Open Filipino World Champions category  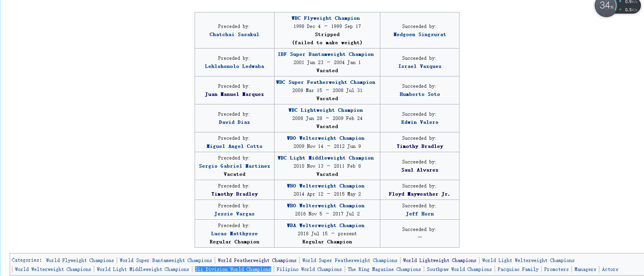coord(309,269)
